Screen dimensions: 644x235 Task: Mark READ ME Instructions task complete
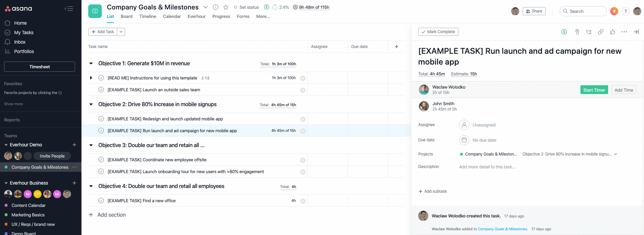click(101, 78)
